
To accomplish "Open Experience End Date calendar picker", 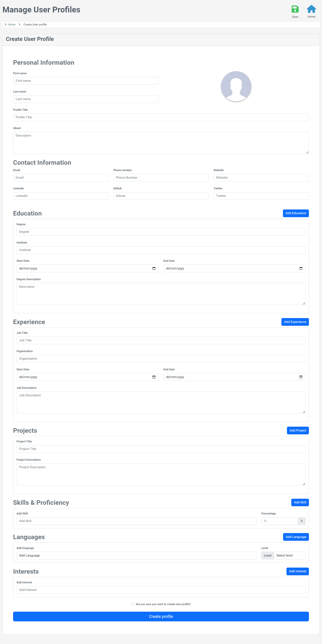I will tap(301, 377).
